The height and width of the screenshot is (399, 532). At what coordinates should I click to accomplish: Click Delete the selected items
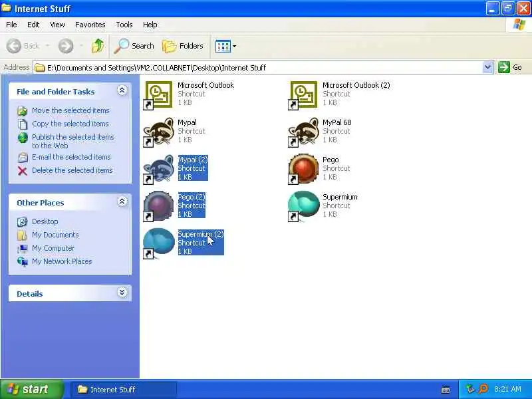click(72, 170)
